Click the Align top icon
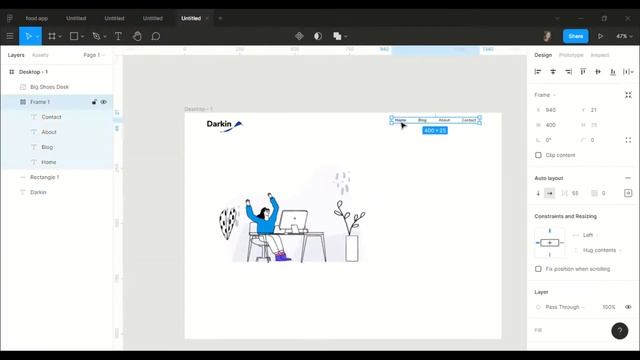Screen dimensions: 640x360 pos(583,72)
